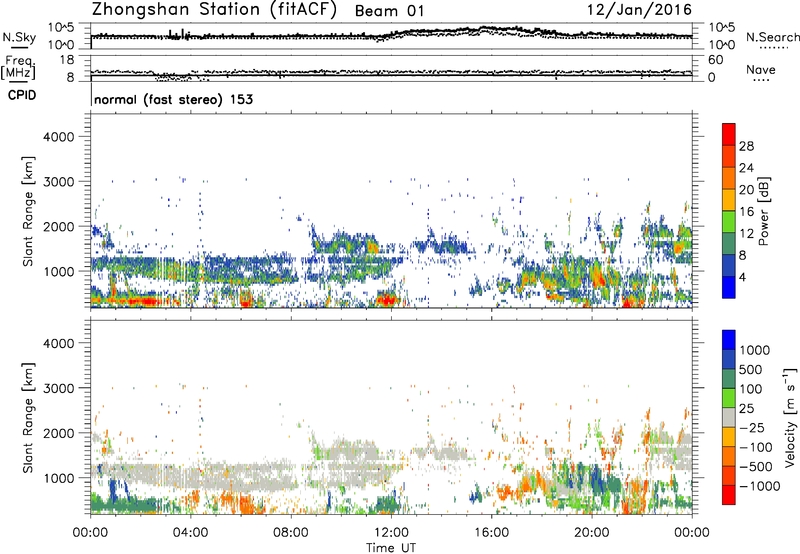Click the '08:00' time axis label
This screenshot has width=800, height=554.
click(291, 533)
